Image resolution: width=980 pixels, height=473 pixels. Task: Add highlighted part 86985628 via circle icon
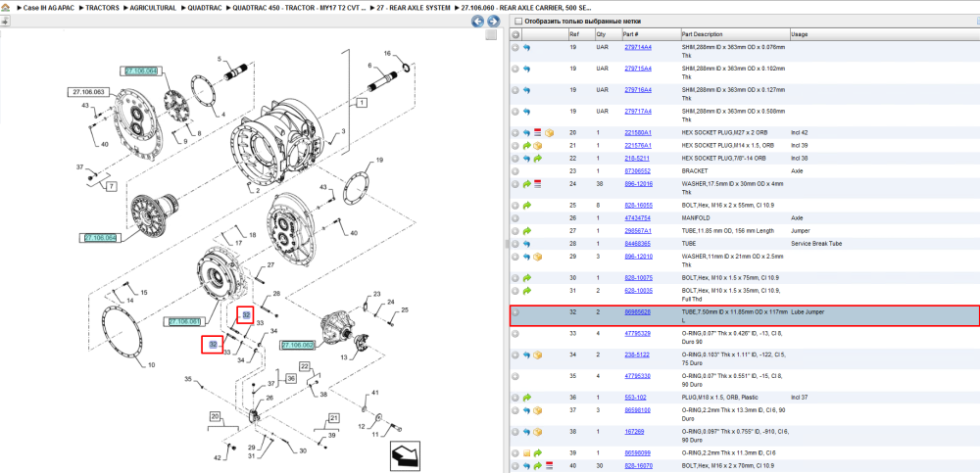coord(515,311)
